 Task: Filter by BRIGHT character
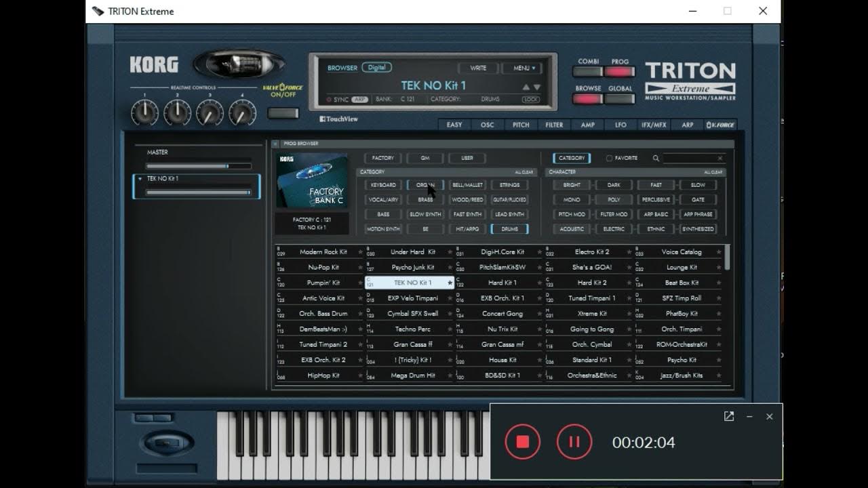(x=572, y=185)
